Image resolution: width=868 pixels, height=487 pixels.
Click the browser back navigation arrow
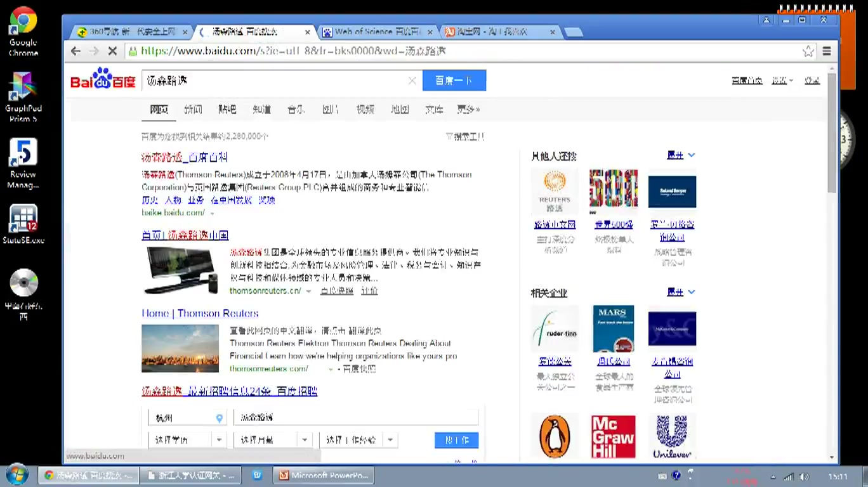pos(76,51)
